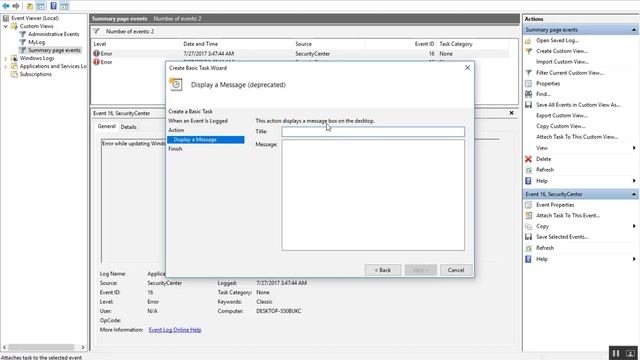Click Import Custom View action
This screenshot has height=360, width=640.
tap(562, 62)
